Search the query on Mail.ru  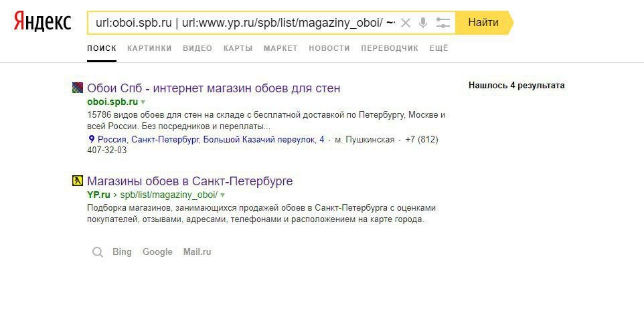(197, 252)
